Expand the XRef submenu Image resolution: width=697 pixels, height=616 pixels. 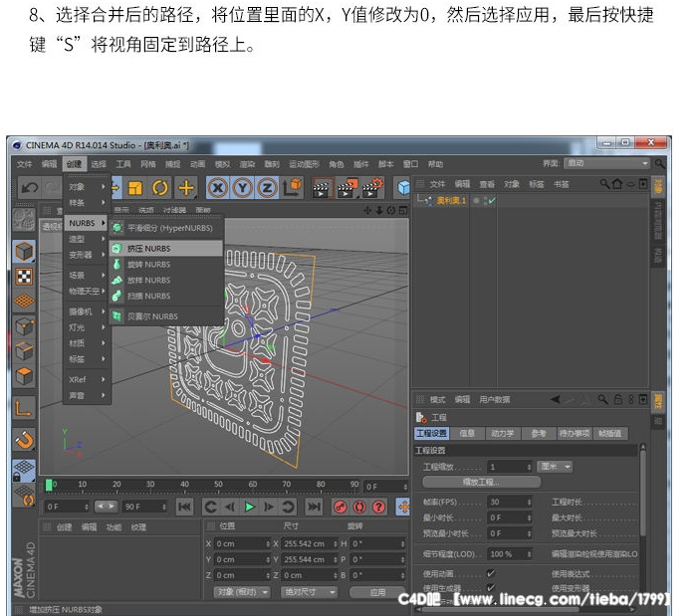pyautogui.click(x=88, y=380)
